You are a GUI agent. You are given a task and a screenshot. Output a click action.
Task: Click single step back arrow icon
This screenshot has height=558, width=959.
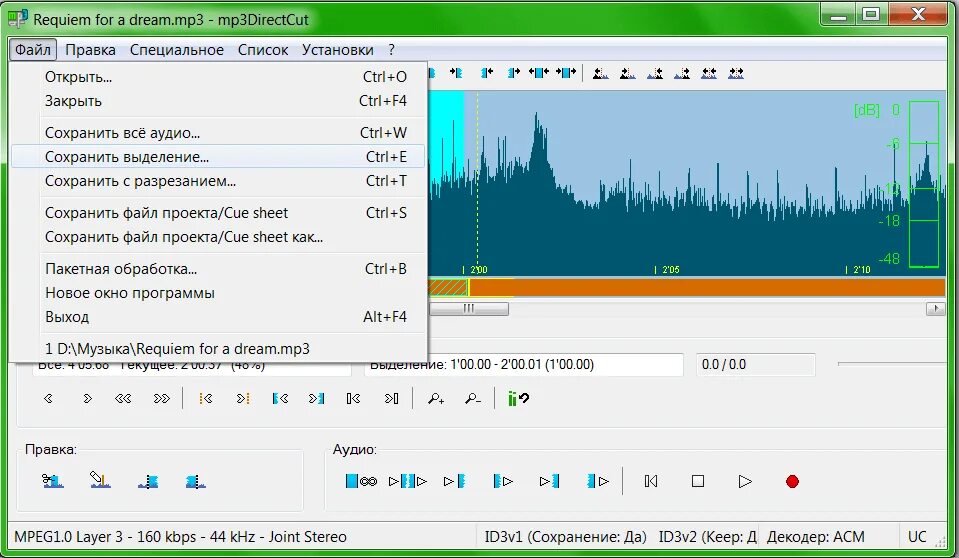[48, 398]
